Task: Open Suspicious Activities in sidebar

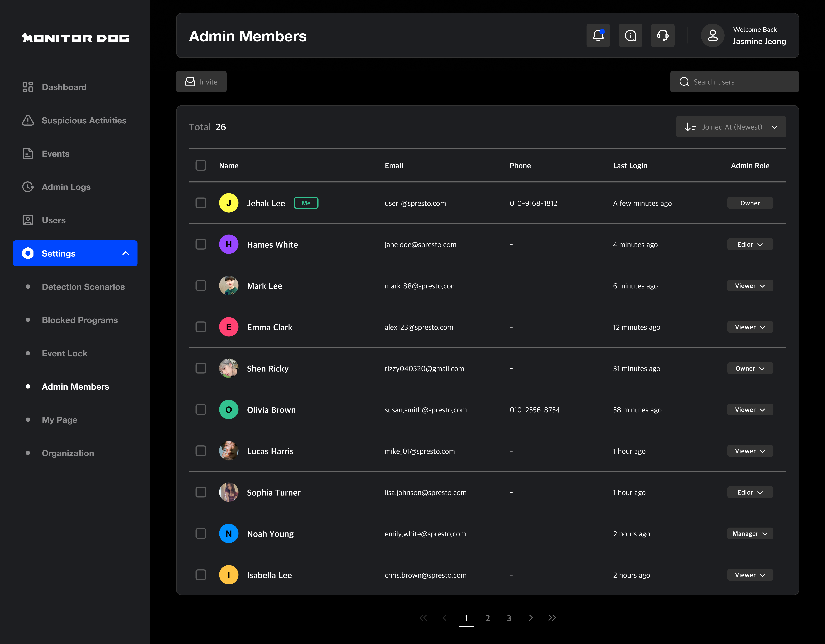Action: (84, 120)
